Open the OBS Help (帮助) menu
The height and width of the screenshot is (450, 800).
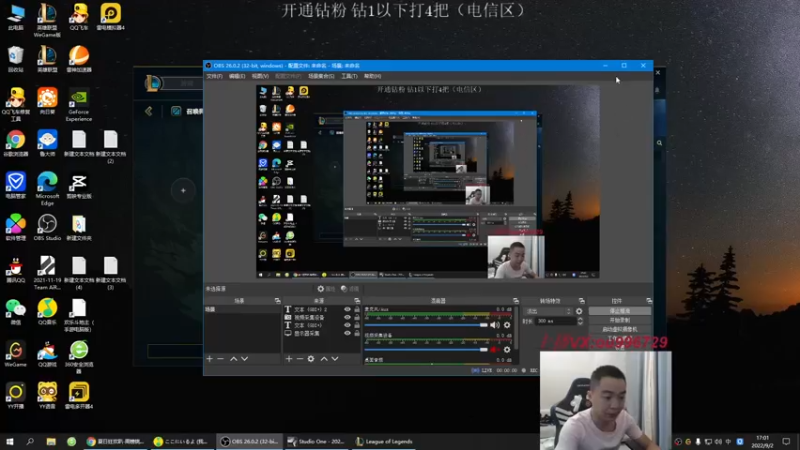[372, 76]
